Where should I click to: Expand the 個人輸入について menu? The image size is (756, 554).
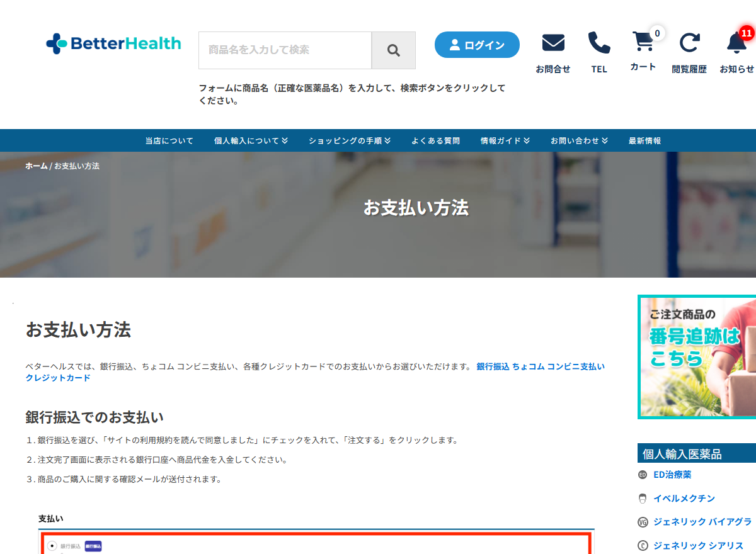[x=251, y=141]
